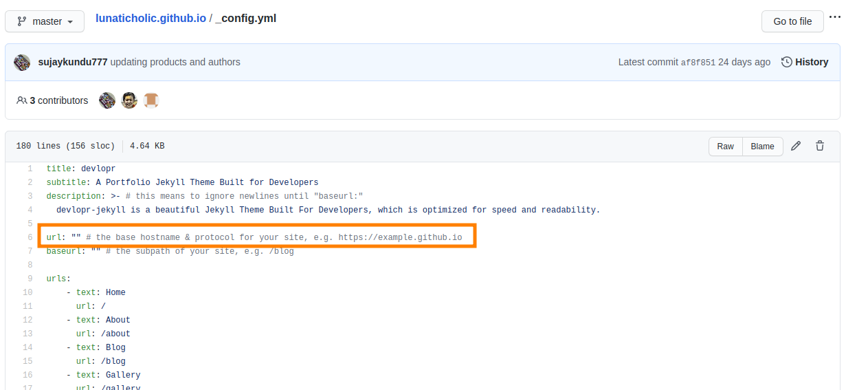Open the Raw file view
The height and width of the screenshot is (390, 868).
click(726, 147)
